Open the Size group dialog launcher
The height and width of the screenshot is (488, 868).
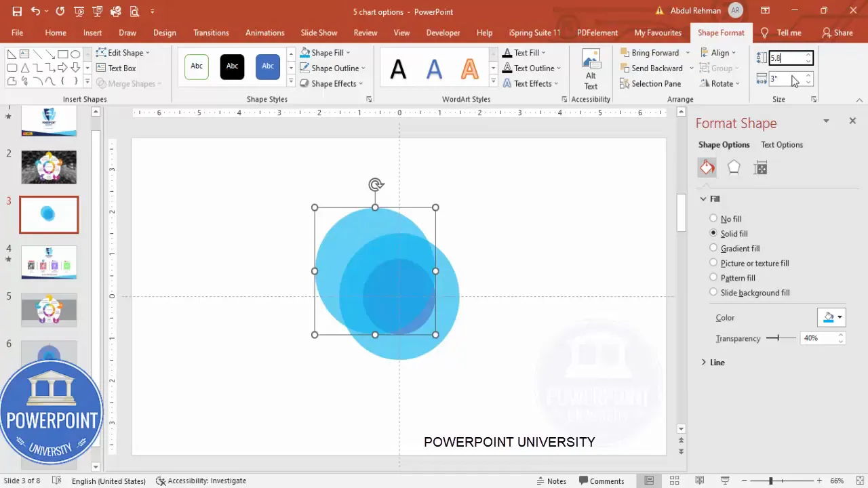814,100
